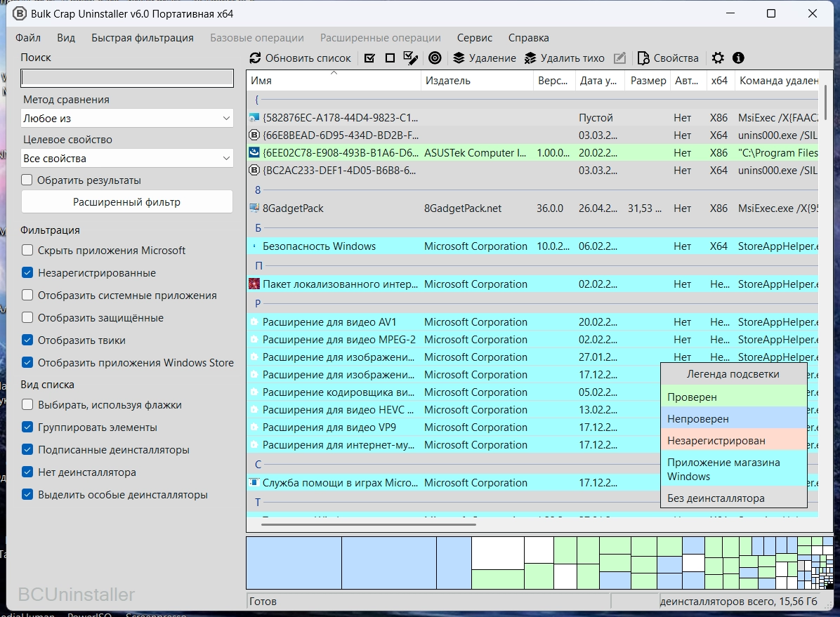Open the Быстрая фильтрация menu

pos(142,38)
